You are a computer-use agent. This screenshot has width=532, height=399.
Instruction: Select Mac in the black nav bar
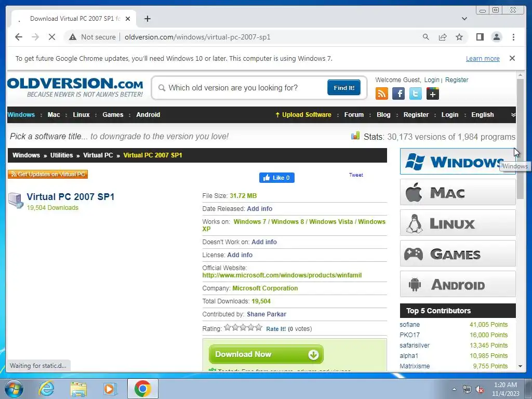[54, 115]
